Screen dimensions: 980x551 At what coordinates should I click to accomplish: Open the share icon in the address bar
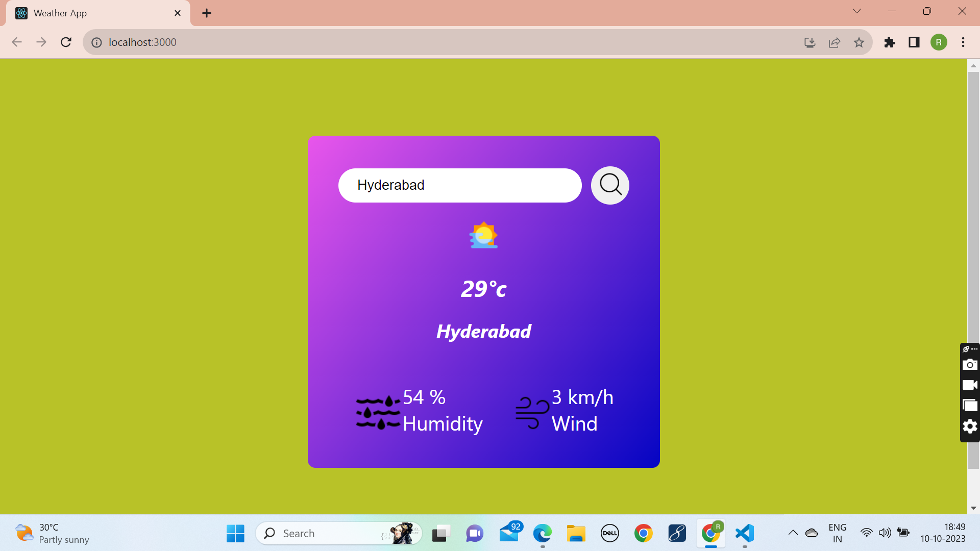click(835, 42)
